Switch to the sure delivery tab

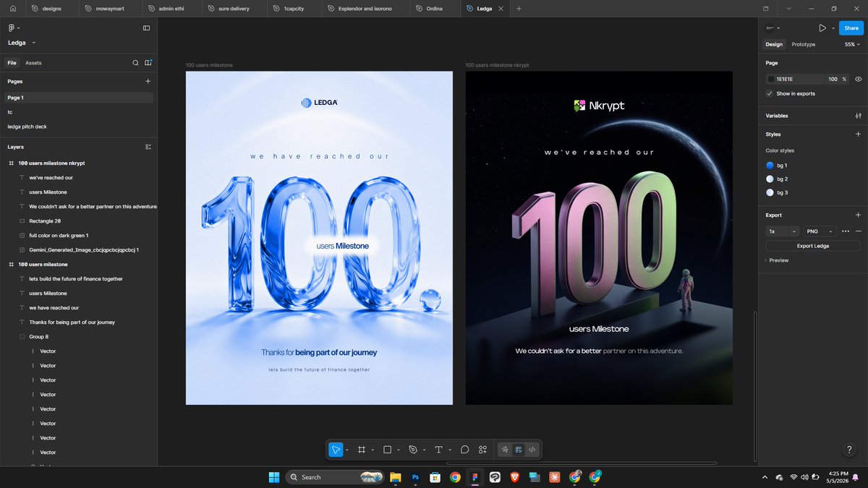coord(234,9)
